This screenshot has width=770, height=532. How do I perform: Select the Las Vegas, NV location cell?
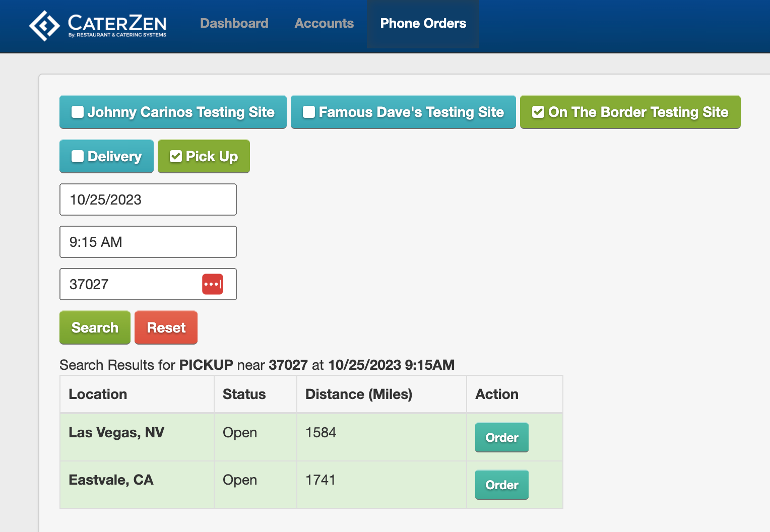point(137,437)
